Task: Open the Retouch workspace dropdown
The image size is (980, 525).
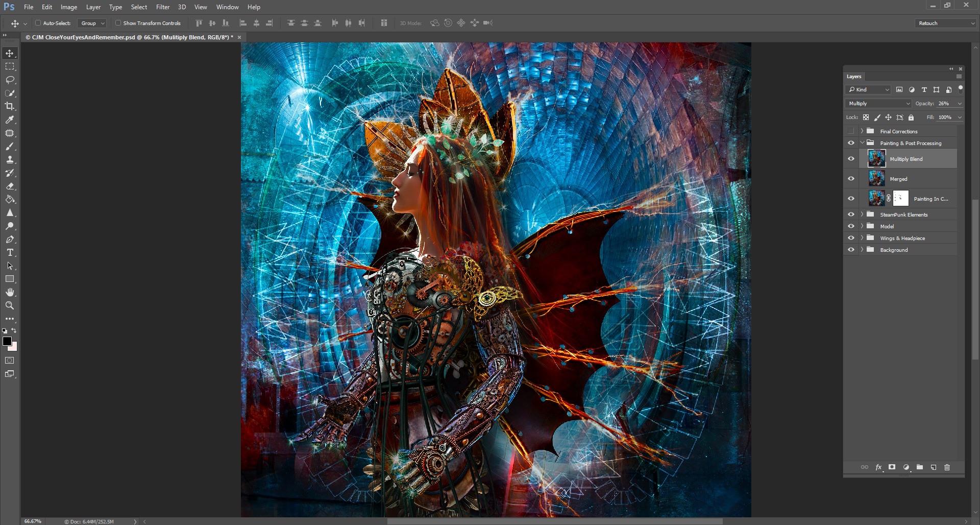Action: point(946,23)
